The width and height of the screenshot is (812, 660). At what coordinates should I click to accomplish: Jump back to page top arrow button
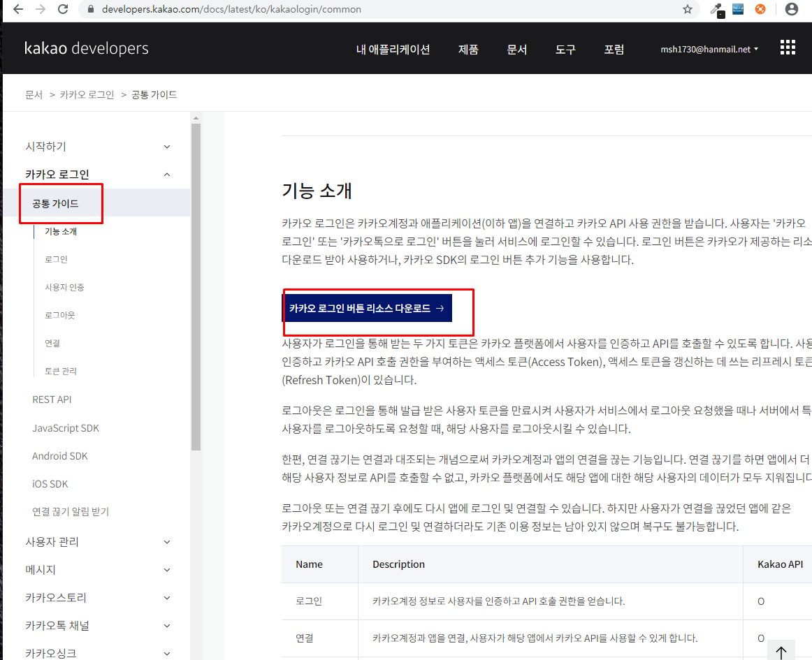coord(781,652)
